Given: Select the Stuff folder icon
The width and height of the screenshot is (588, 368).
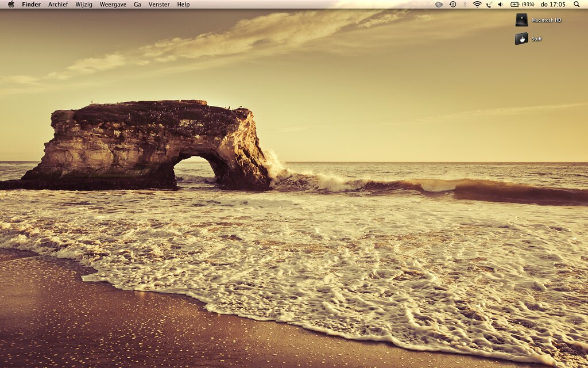Looking at the screenshot, I should coord(521,39).
